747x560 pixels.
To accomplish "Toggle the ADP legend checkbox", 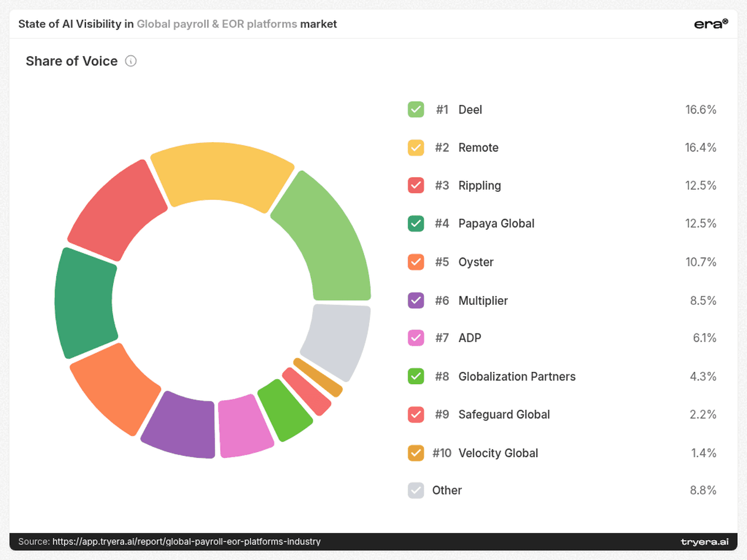I will tap(416, 338).
